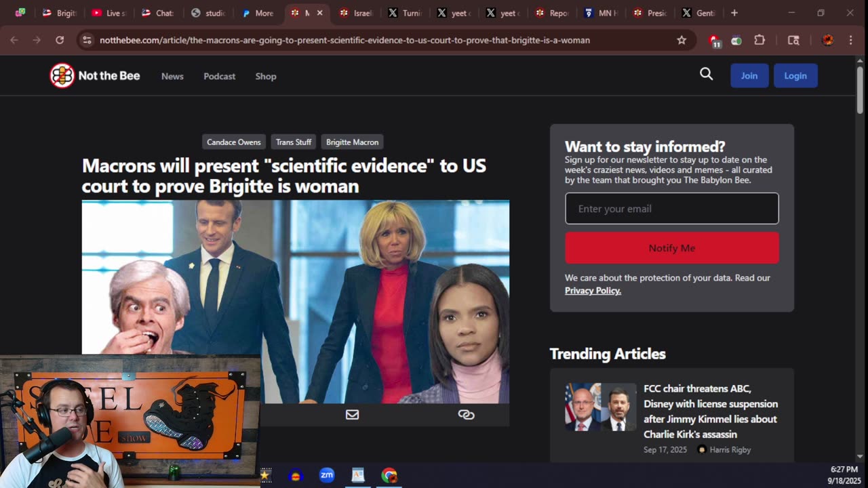Open the green toggle-shaped extension icon
Viewport: 868px width, 488px height.
click(x=736, y=41)
